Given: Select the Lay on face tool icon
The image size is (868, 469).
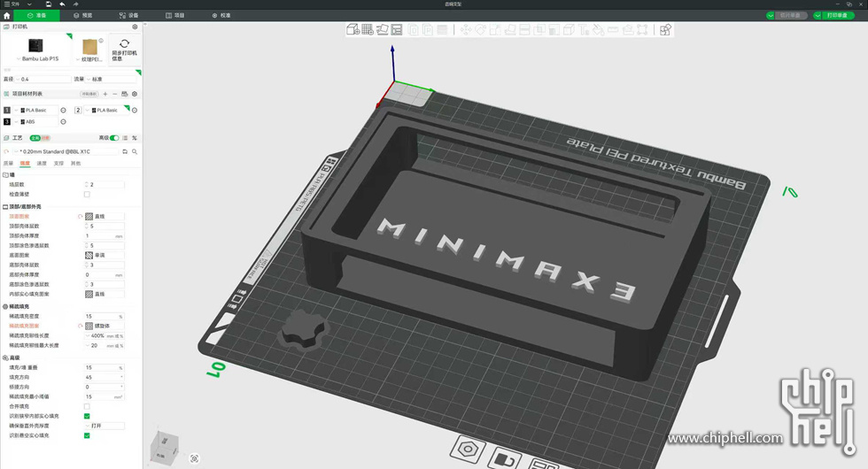Looking at the screenshot, I should coord(510,29).
